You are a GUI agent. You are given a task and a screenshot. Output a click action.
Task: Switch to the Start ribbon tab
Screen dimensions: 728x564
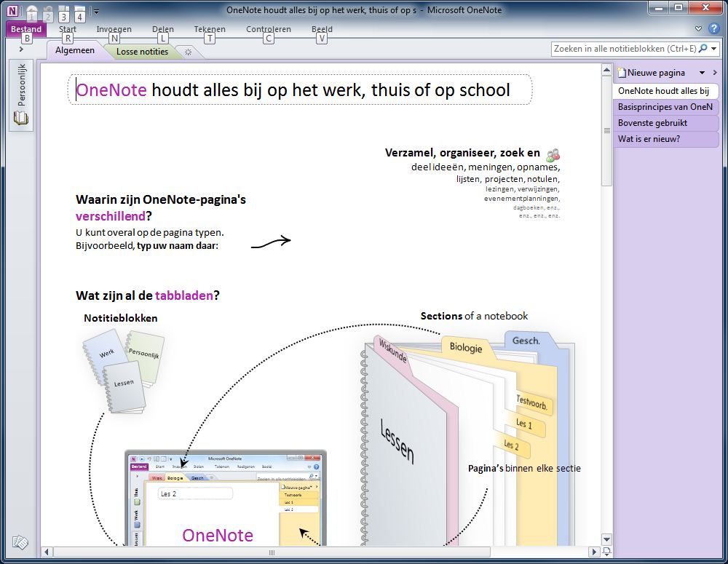67,29
